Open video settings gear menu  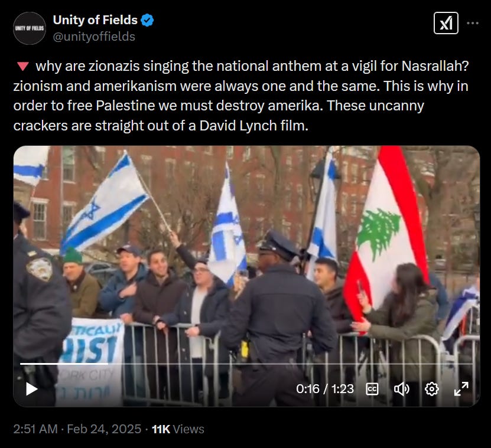click(431, 389)
